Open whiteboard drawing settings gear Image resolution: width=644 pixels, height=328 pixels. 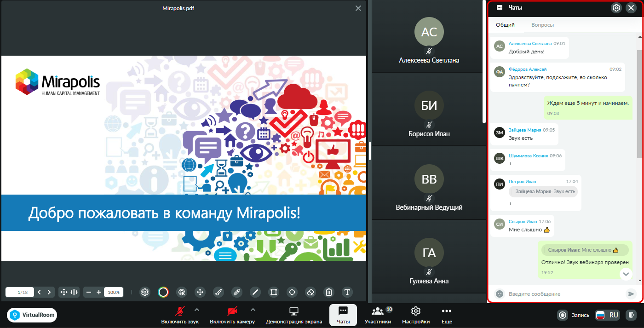(145, 292)
